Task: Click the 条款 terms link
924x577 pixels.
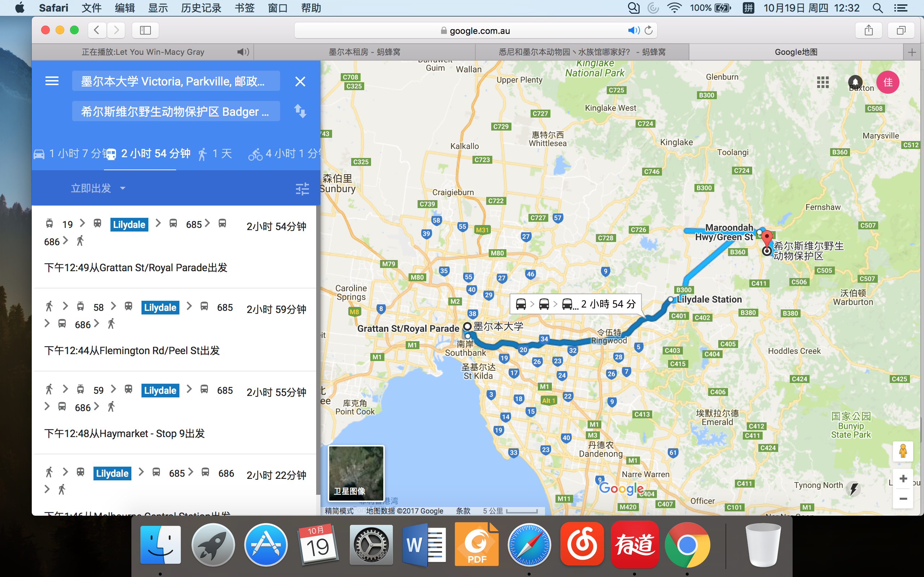Action: [x=463, y=511]
